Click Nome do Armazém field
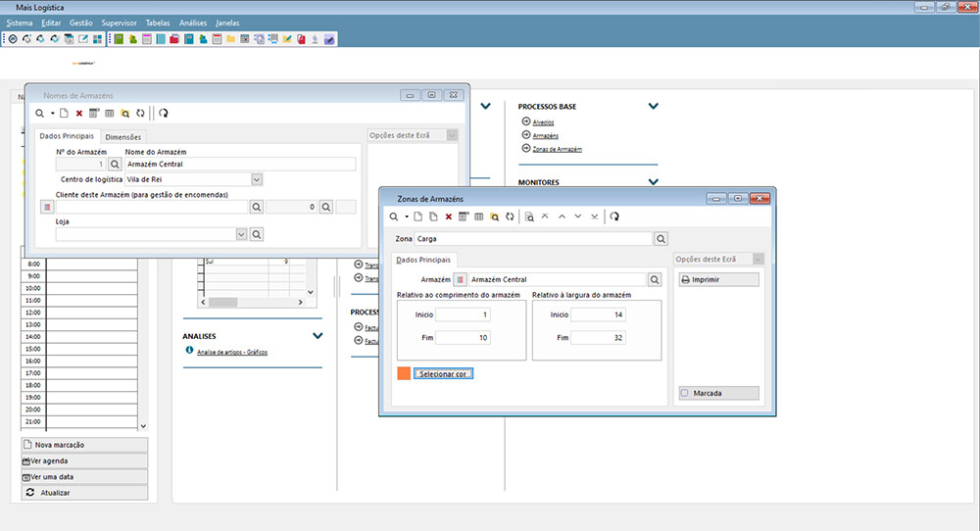This screenshot has height=531, width=980. 240,165
